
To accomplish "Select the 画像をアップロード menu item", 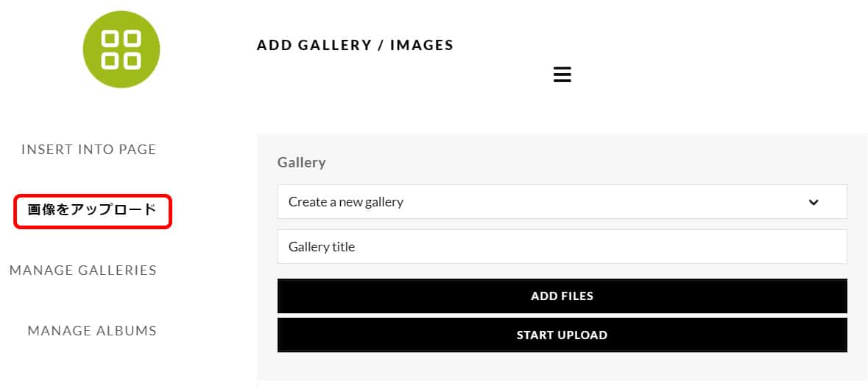I will (x=92, y=210).
